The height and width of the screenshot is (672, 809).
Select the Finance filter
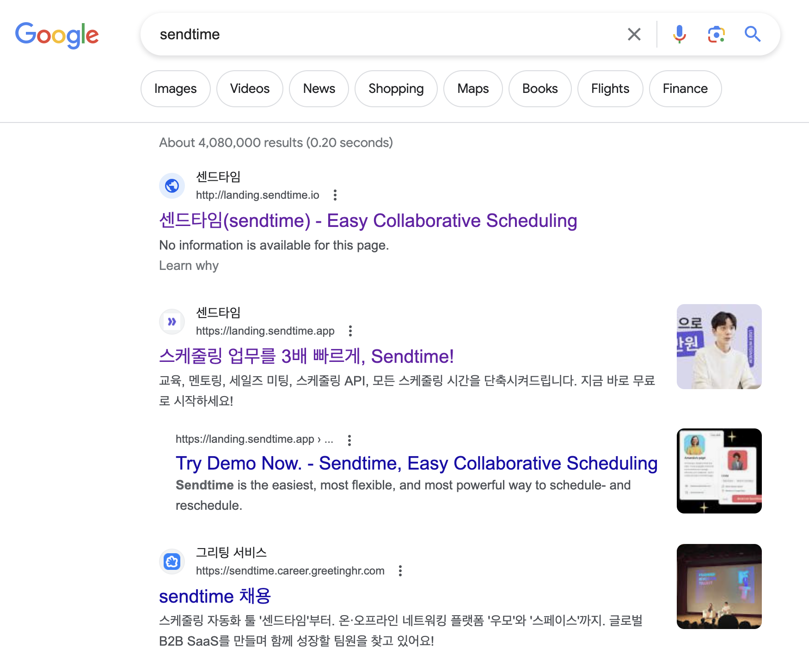coord(685,89)
